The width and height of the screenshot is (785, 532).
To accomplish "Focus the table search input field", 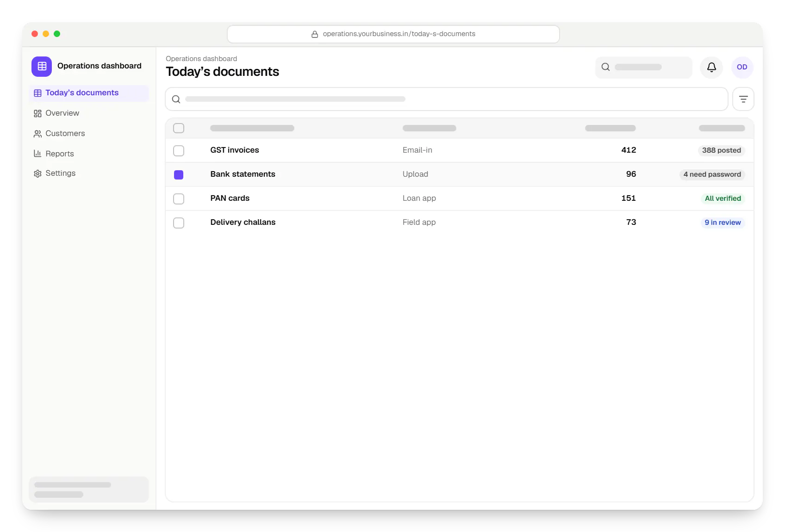I will [x=447, y=99].
